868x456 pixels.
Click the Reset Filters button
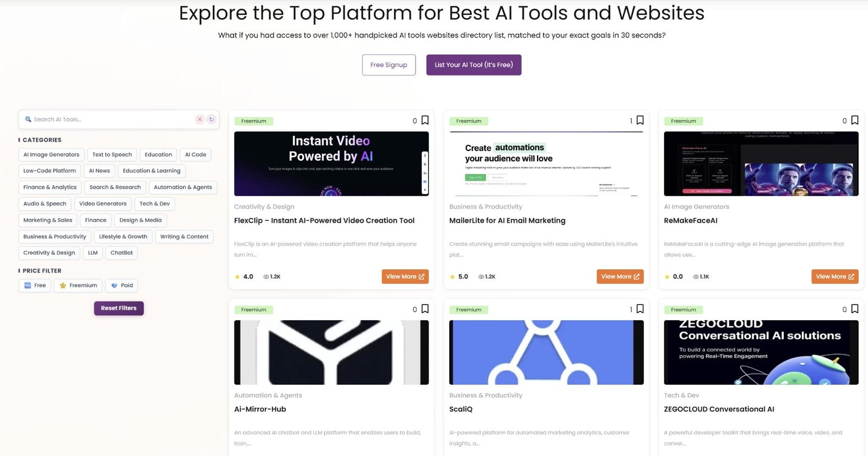[x=119, y=308]
